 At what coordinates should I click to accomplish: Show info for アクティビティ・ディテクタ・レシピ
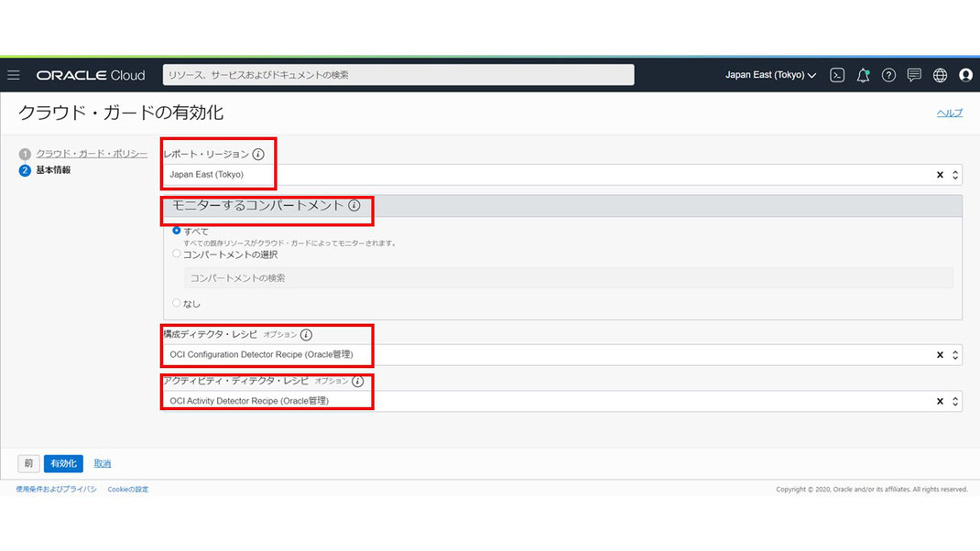click(x=357, y=381)
